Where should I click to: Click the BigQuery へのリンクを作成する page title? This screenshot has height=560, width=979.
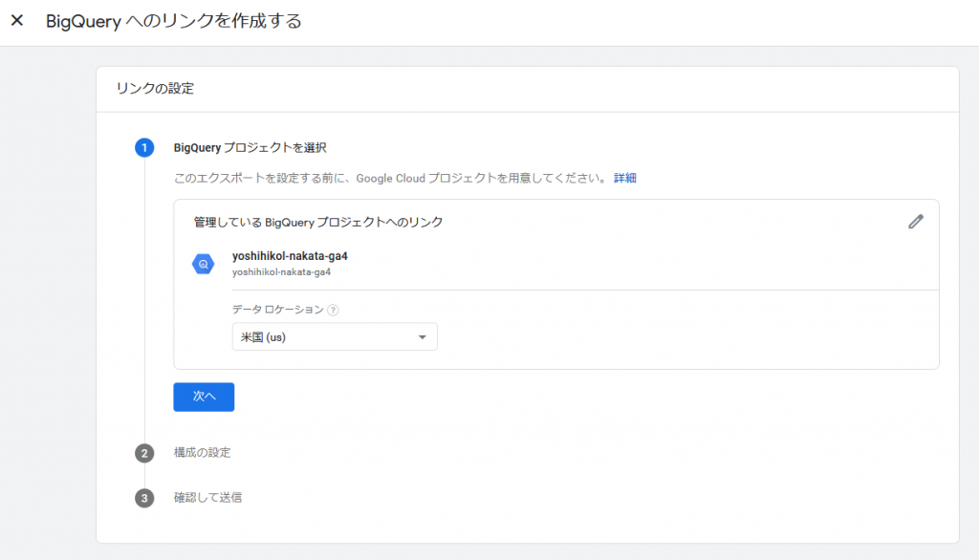click(174, 21)
